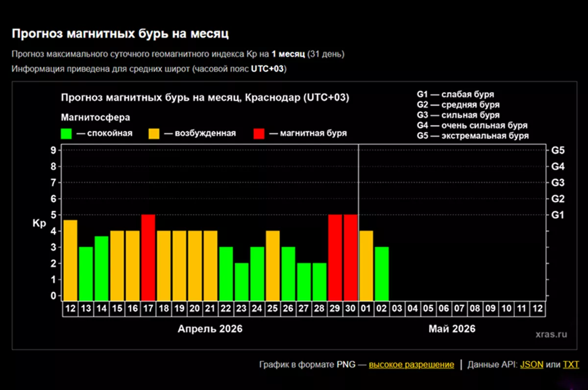Viewport: 588px width, 390px height.
Task: Click the green bar for May 02
Action: (382, 273)
